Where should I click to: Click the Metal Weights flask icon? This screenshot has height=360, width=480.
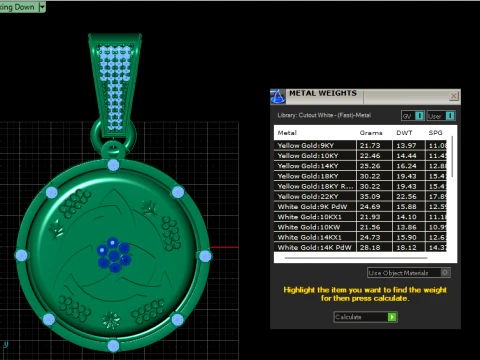277,96
